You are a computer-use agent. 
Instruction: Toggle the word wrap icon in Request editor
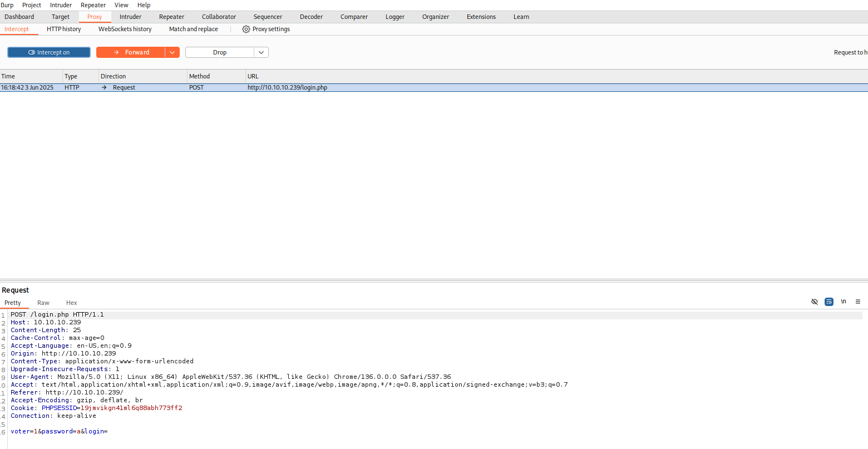(x=829, y=302)
